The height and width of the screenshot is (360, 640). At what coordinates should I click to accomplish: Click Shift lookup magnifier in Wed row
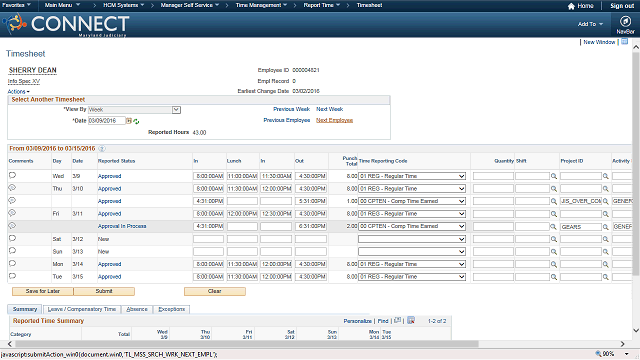tap(554, 176)
